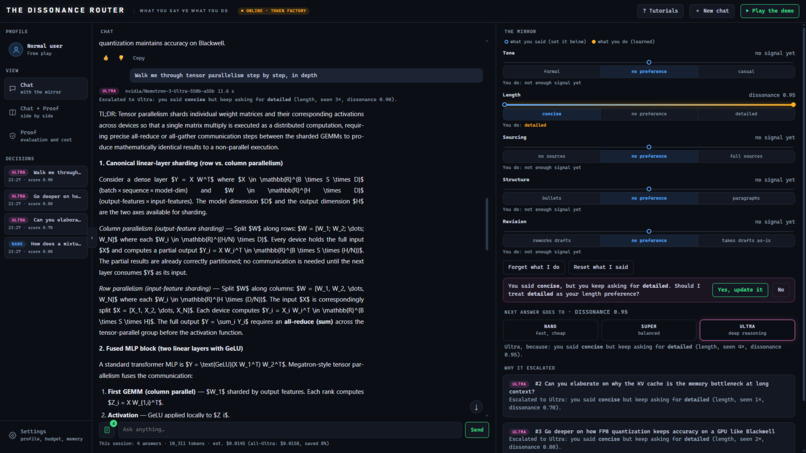Focus the 'Ask anything…' input field
Image resolution: width=806 pixels, height=453 pixels.
(x=290, y=429)
